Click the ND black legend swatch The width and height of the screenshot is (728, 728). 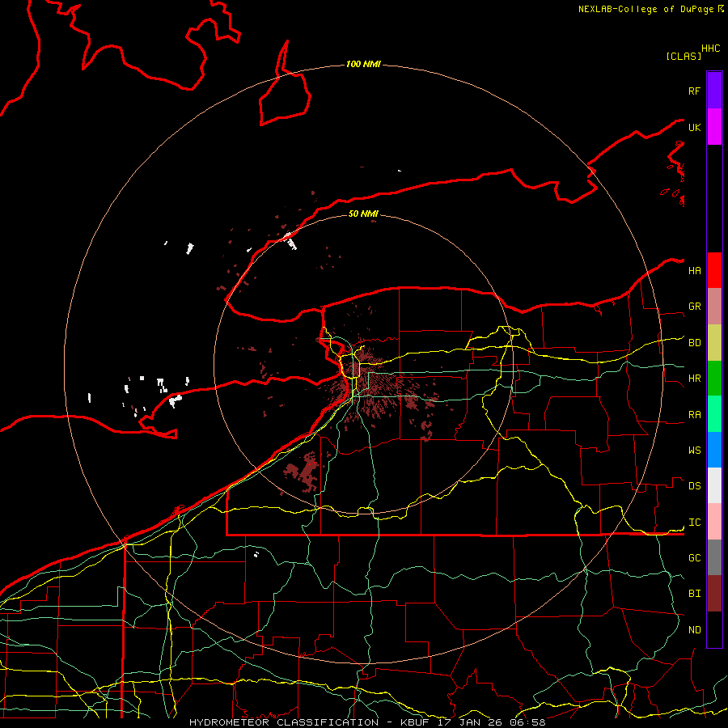click(x=714, y=629)
